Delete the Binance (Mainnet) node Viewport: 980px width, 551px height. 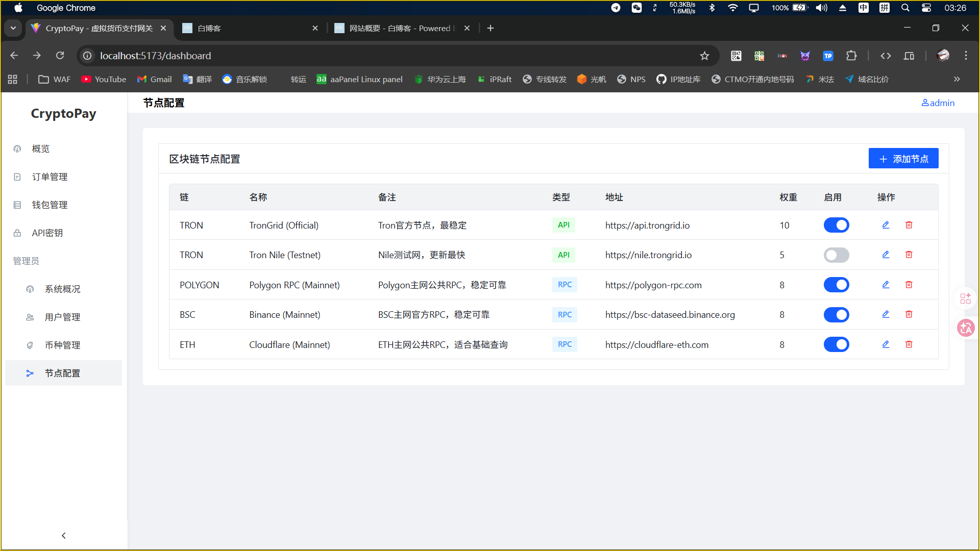tap(909, 314)
